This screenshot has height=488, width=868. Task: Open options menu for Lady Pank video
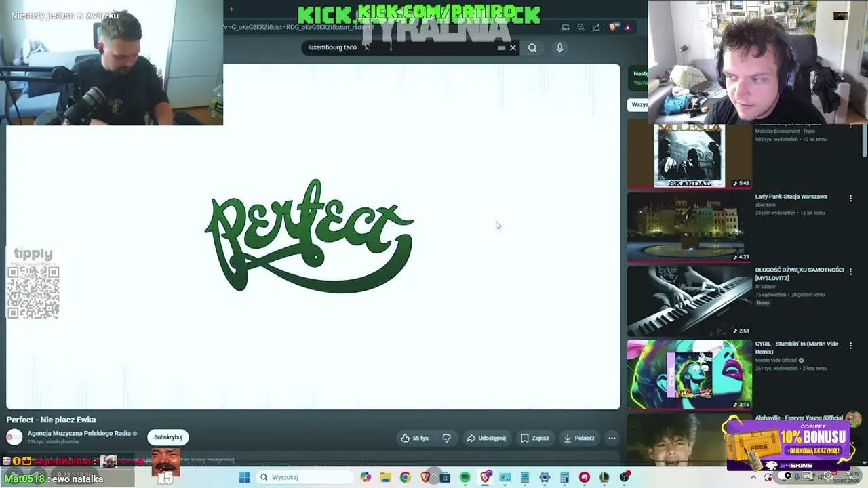(850, 198)
